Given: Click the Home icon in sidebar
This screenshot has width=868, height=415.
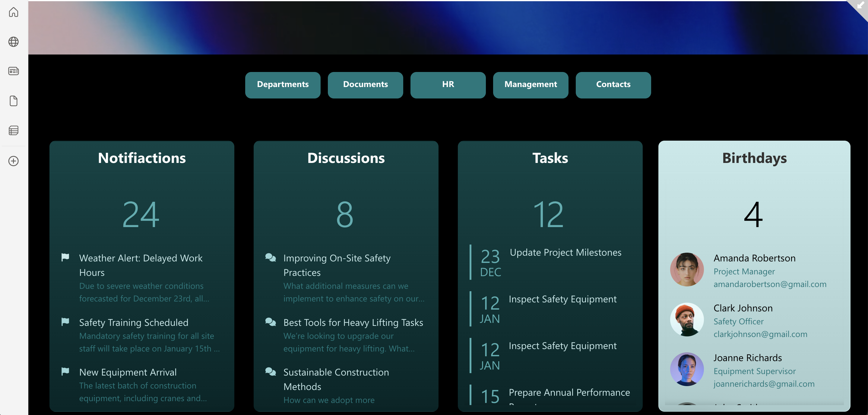Looking at the screenshot, I should pos(14,12).
